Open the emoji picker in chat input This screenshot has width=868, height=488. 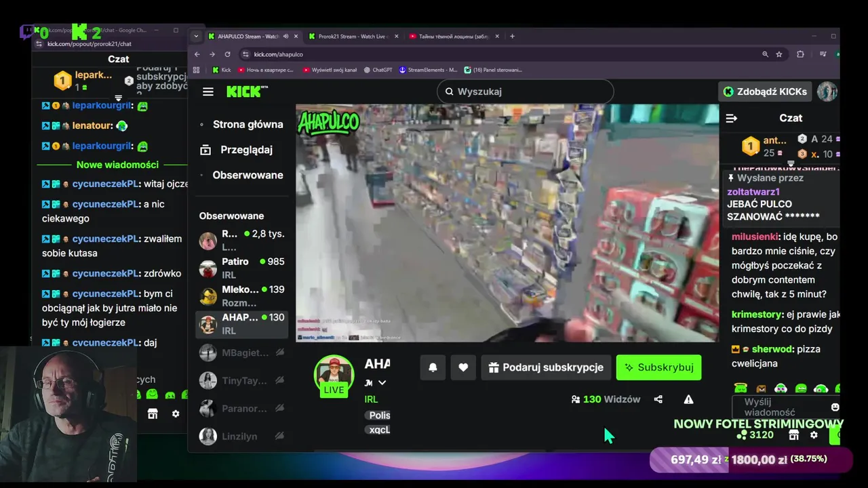coord(835,407)
